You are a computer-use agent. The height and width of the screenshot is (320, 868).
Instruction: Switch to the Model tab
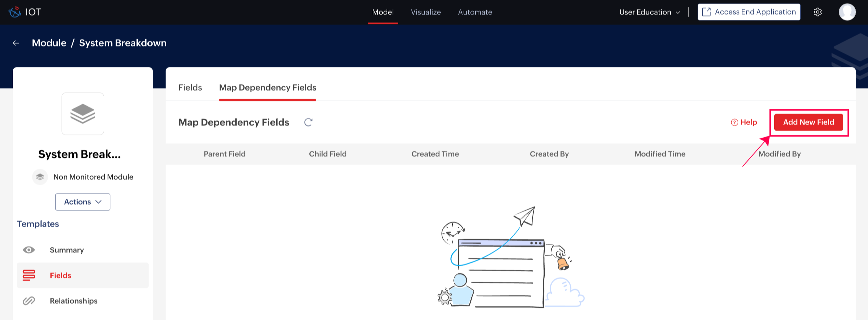pyautogui.click(x=383, y=12)
